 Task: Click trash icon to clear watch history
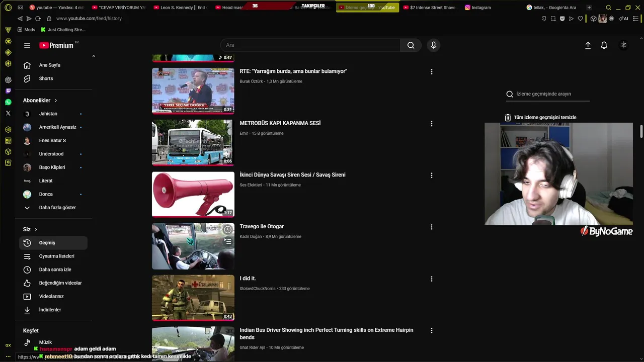508,118
